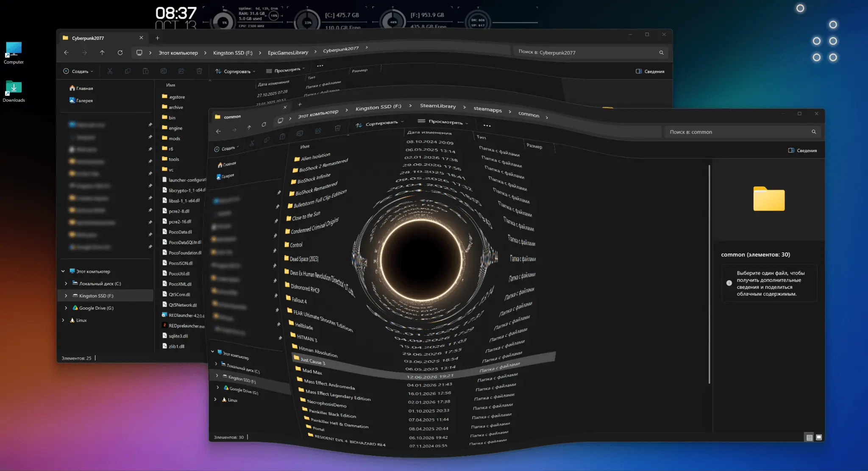Refresh the Cyberpunk2077 folder view
This screenshot has height=471, width=868.
click(x=120, y=53)
